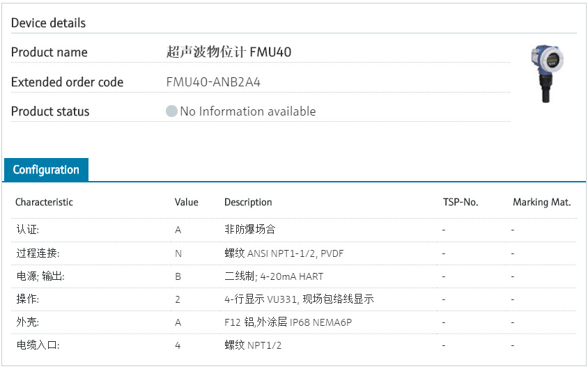Click the FMU40 device product thumbnail image
The width and height of the screenshot is (588, 369).
click(547, 73)
